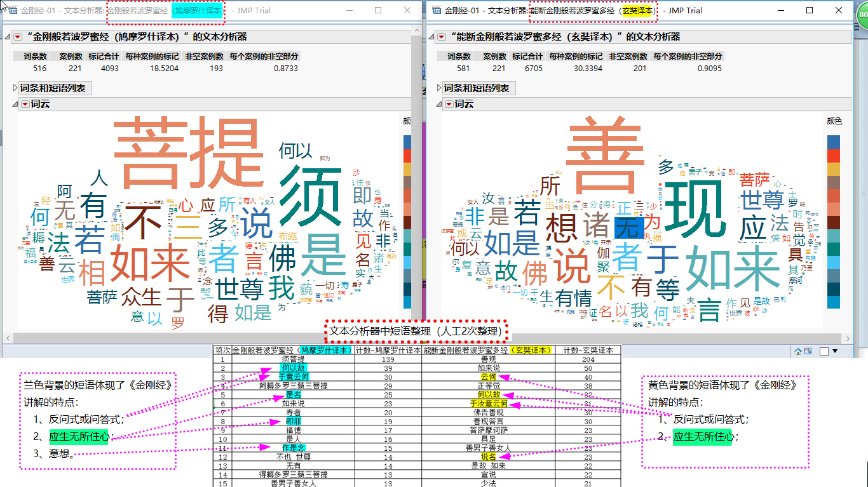Click the 非空案例数 header in right window
The height and width of the screenshot is (487, 868).
tap(628, 56)
